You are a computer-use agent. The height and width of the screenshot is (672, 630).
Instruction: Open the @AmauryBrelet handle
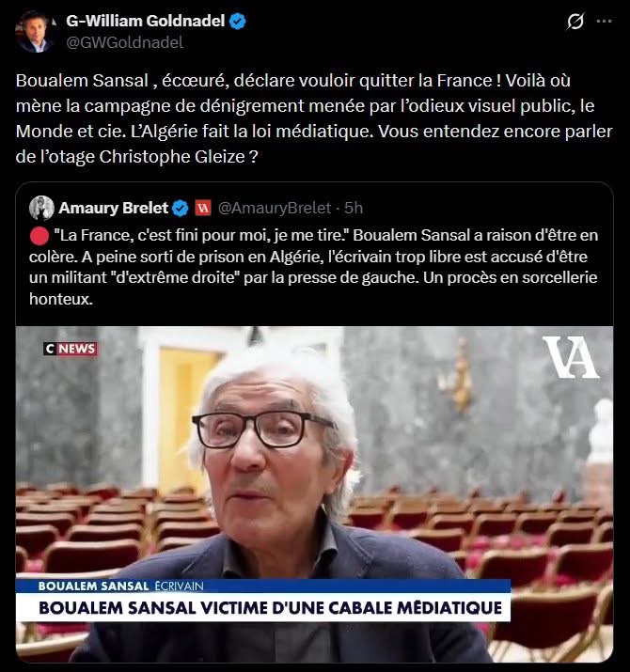[x=275, y=208]
